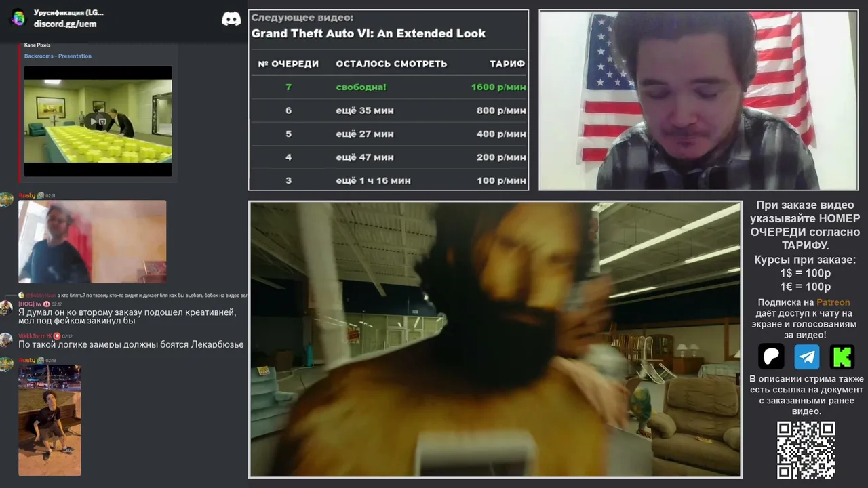Click the '1600 р/мин' tariff cell
The width and height of the screenshot is (868, 488).
(x=498, y=87)
